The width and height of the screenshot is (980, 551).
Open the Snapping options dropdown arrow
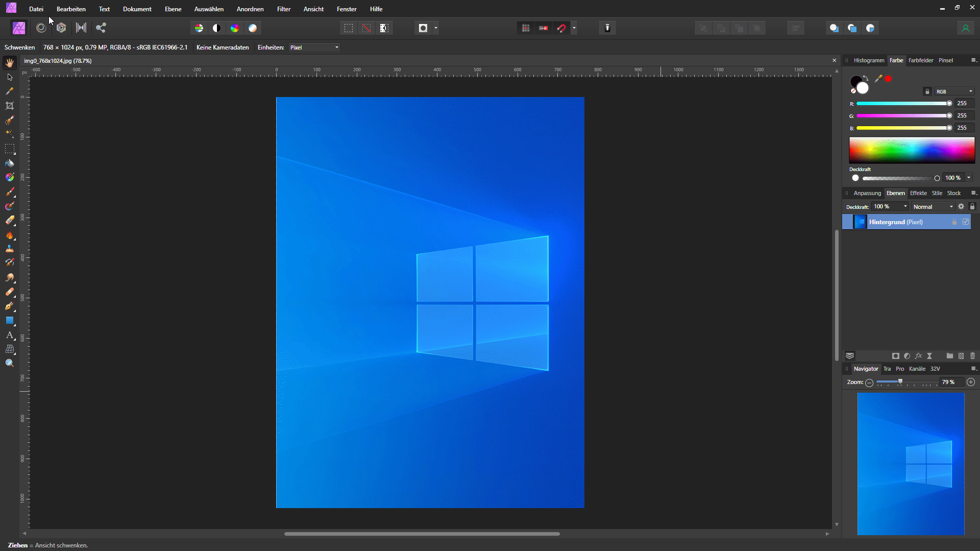pos(574,28)
